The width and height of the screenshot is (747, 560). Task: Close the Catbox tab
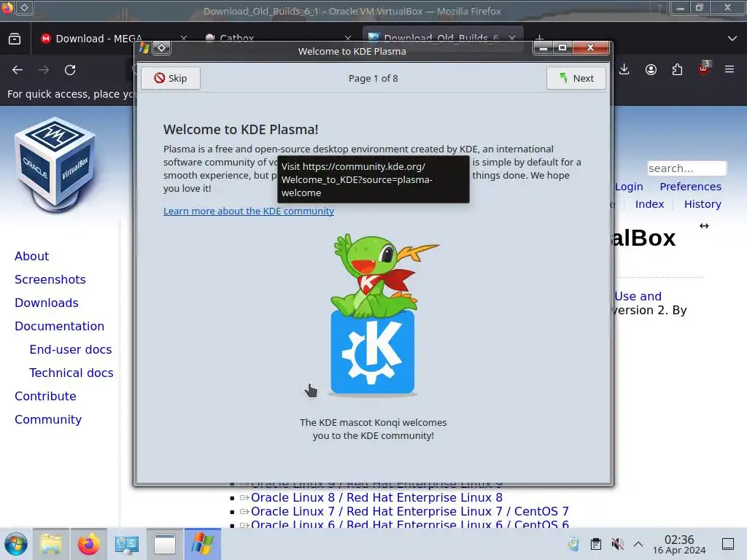point(348,38)
